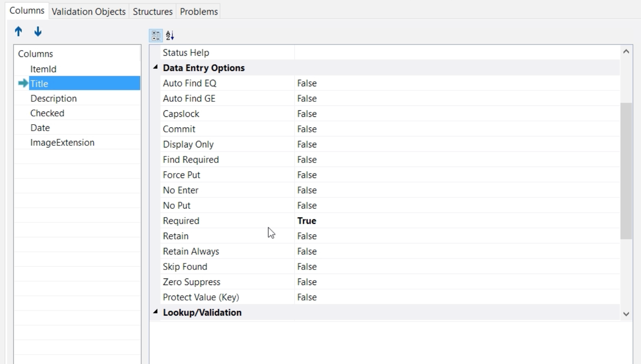Collapse the Lookup/Validation section
The width and height of the screenshot is (641, 364).
155,312
